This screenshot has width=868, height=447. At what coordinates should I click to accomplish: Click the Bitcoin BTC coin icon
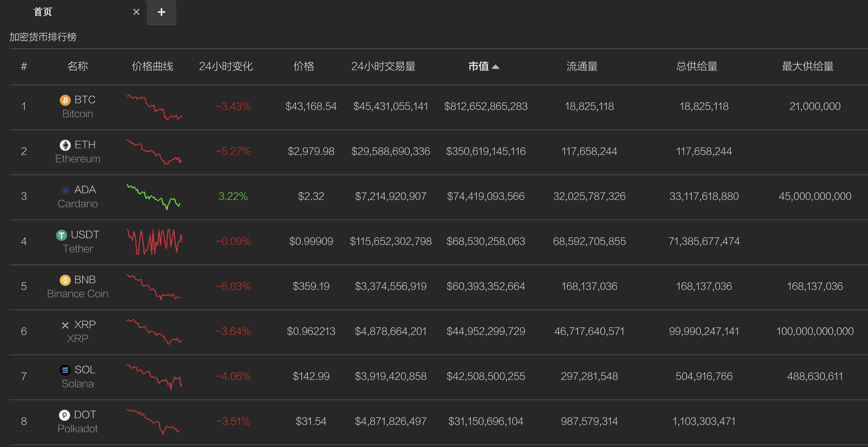click(x=65, y=100)
